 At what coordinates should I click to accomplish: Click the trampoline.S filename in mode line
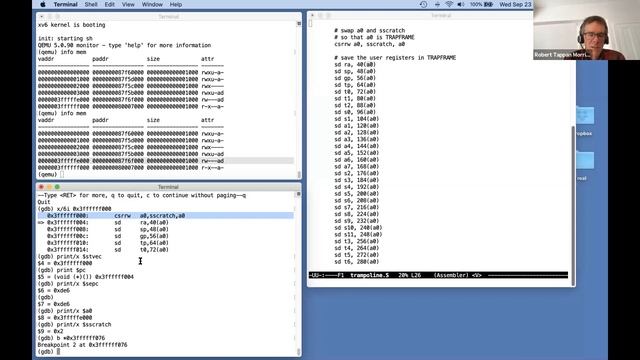(370, 275)
